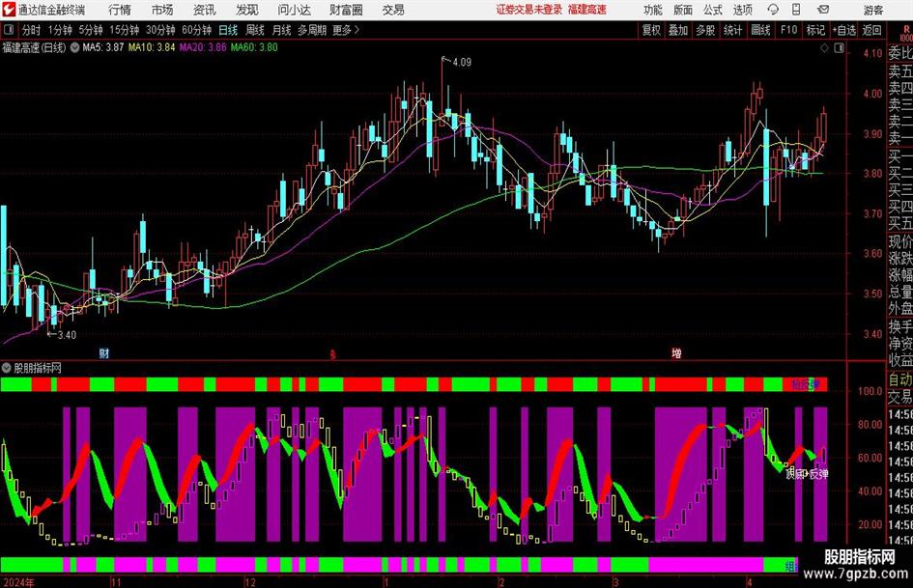Open the 发现 menu
This screenshot has width=913, height=588.
click(247, 10)
